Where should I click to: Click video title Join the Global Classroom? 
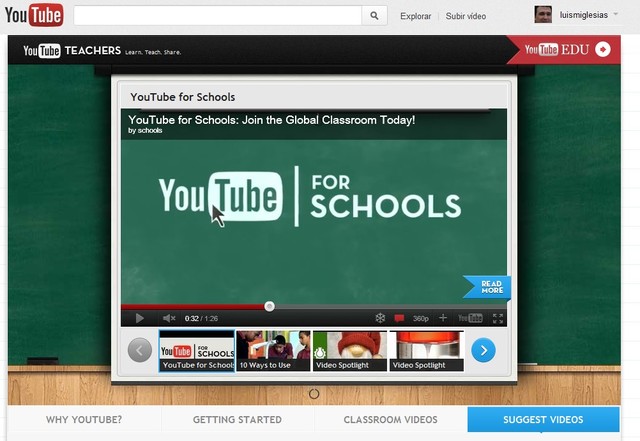click(x=271, y=120)
